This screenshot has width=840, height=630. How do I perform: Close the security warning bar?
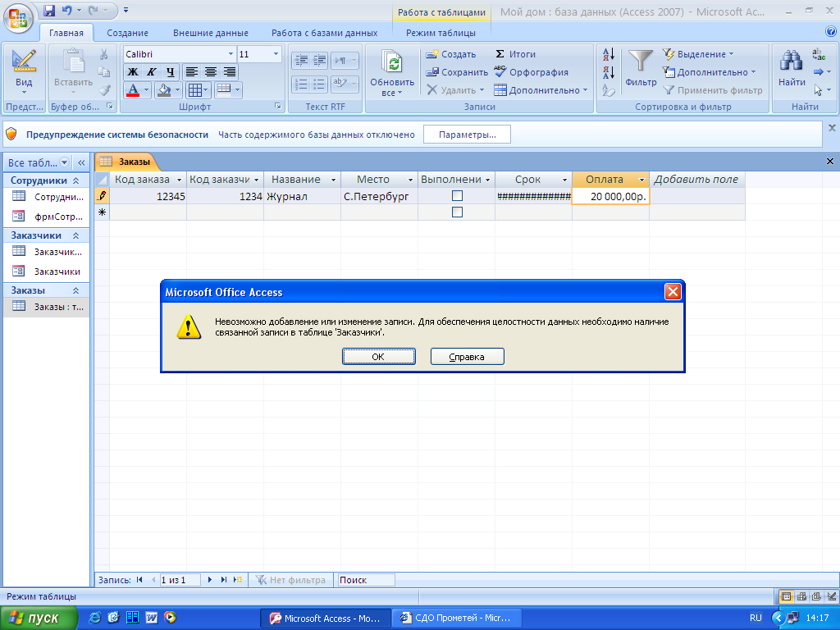832,128
